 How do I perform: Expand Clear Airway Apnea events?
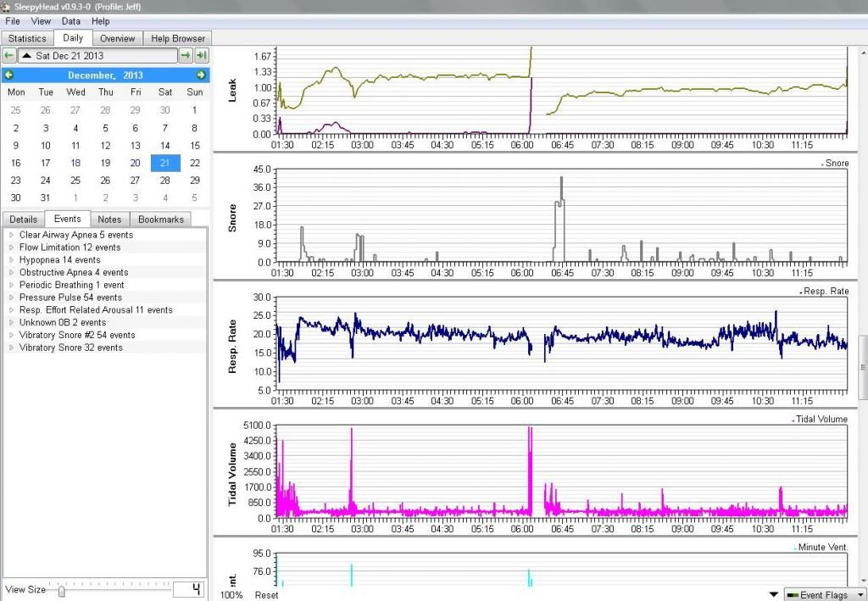click(11, 235)
